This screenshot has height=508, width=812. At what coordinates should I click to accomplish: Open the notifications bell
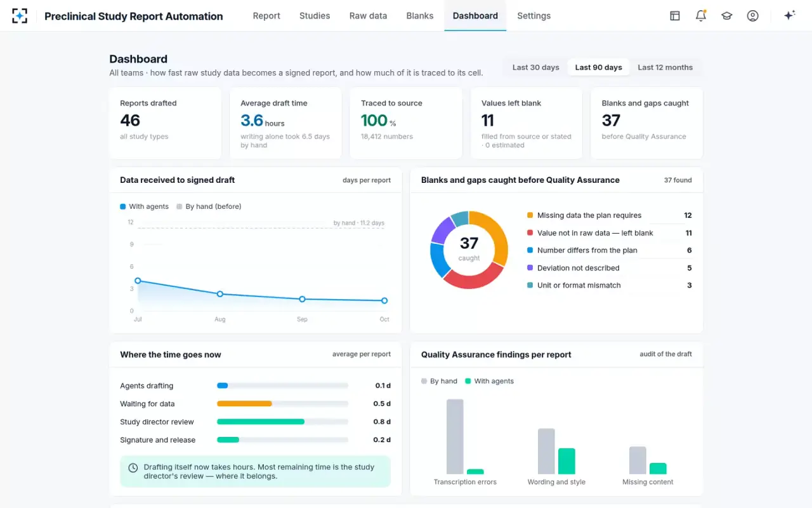(701, 16)
